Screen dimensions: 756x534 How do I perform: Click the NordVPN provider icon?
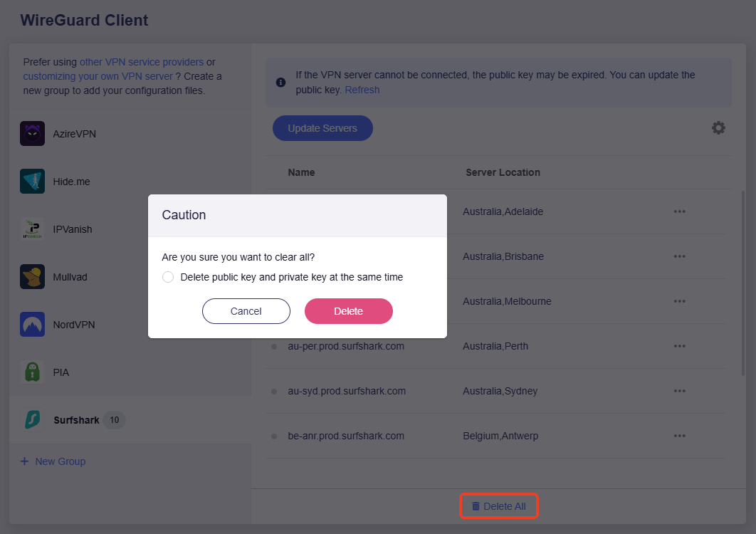click(32, 325)
